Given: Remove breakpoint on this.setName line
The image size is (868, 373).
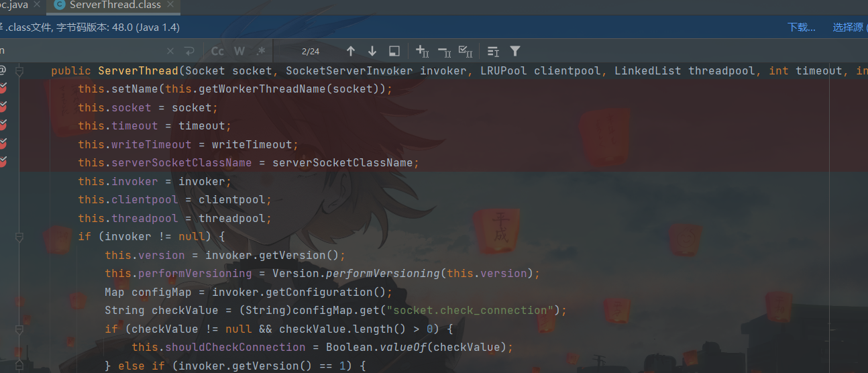Looking at the screenshot, I should click(x=3, y=89).
